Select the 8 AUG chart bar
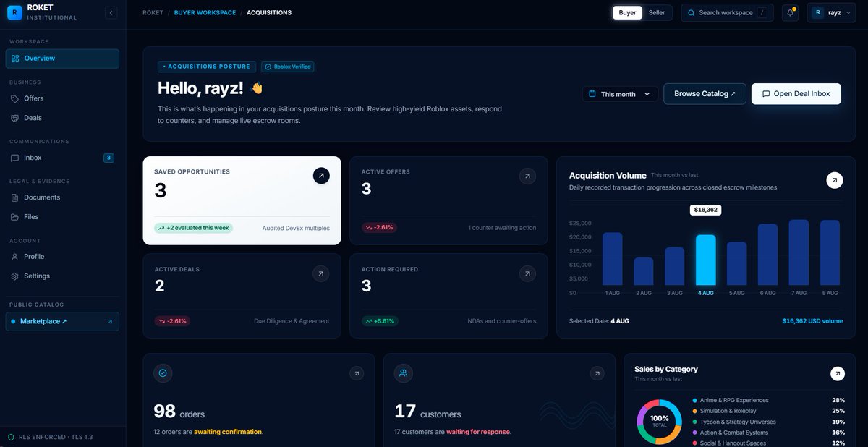This screenshot has width=868, height=447. 830,252
